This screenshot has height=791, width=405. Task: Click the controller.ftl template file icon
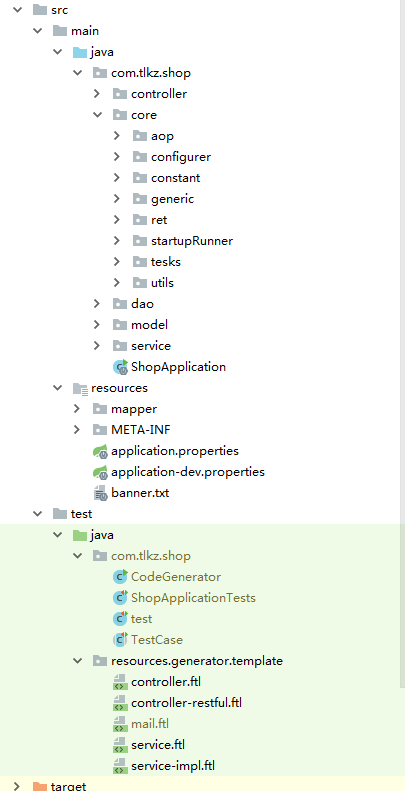click(120, 682)
